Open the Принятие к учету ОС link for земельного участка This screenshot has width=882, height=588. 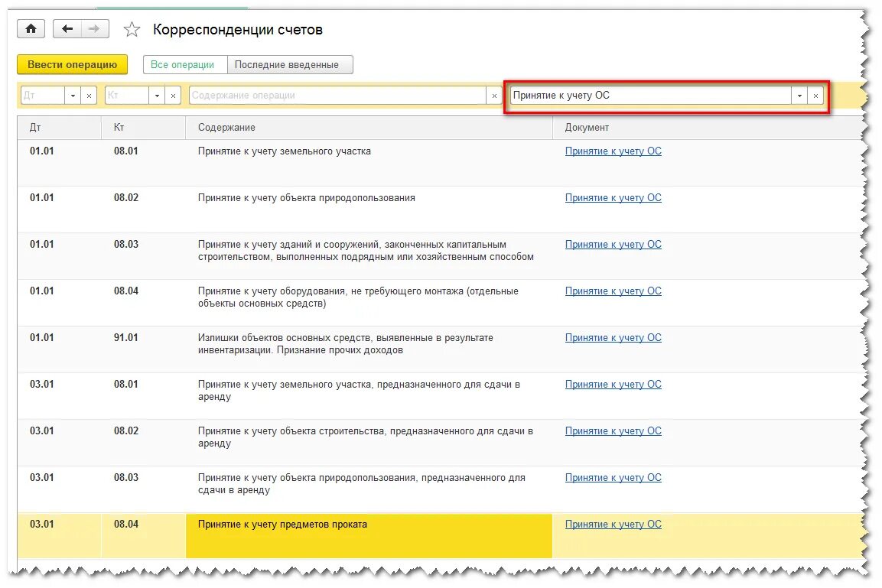click(x=613, y=151)
